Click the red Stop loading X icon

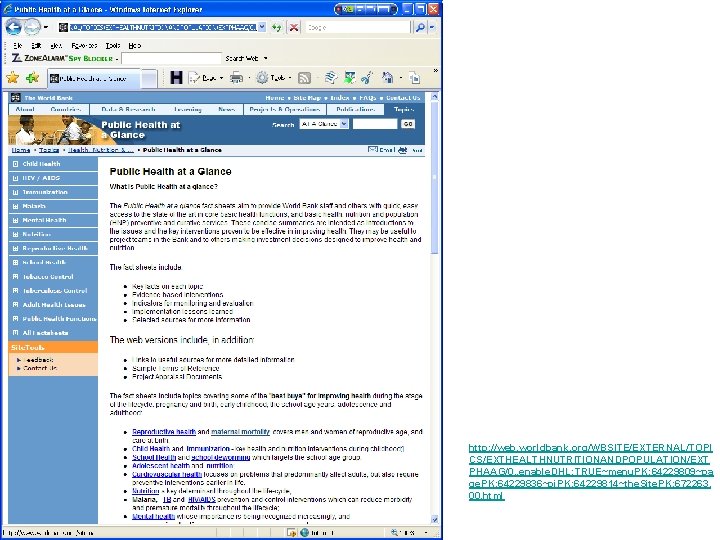(294, 28)
